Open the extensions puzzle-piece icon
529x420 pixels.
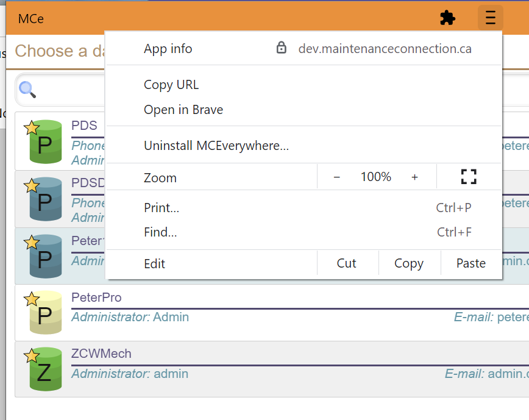(448, 18)
